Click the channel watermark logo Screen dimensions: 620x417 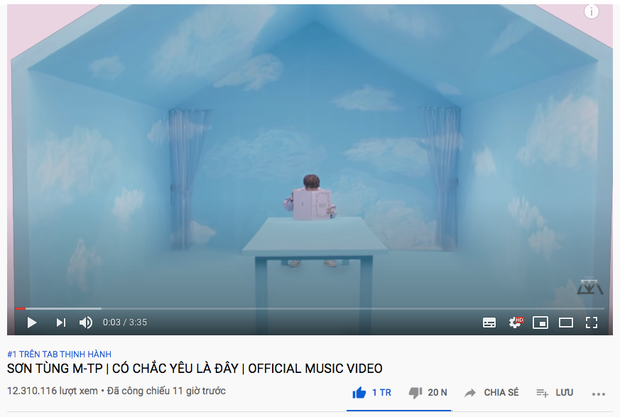click(590, 286)
